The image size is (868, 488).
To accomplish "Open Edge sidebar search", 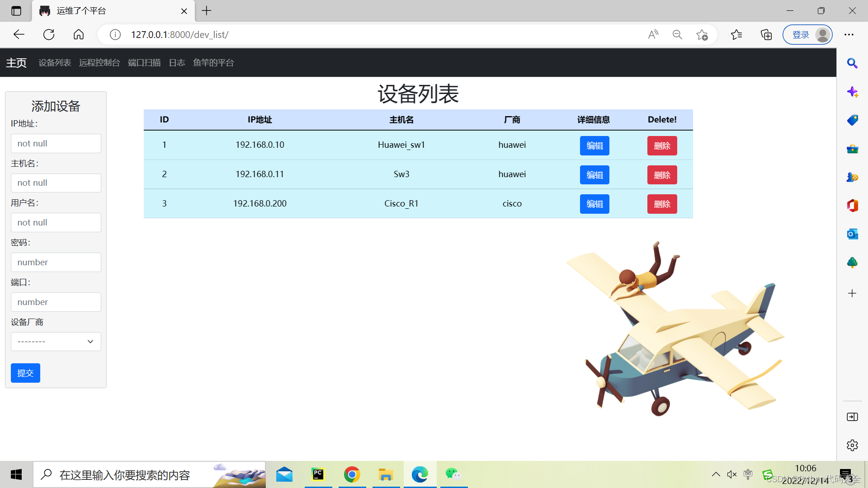I will click(852, 63).
